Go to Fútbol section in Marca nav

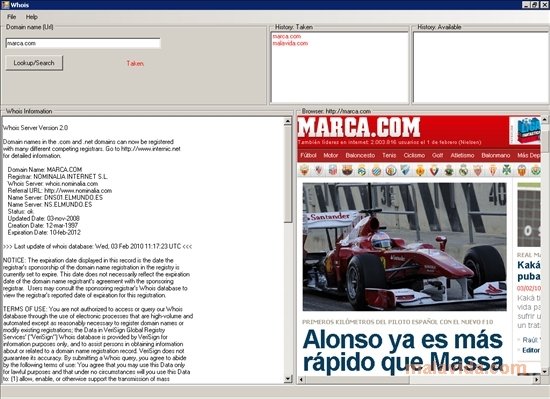point(308,155)
